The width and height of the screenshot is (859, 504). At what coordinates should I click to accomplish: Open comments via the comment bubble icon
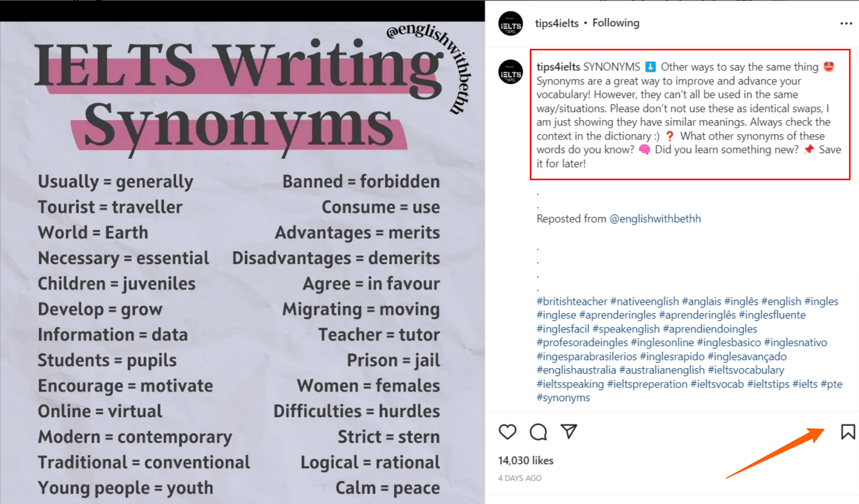point(538,432)
